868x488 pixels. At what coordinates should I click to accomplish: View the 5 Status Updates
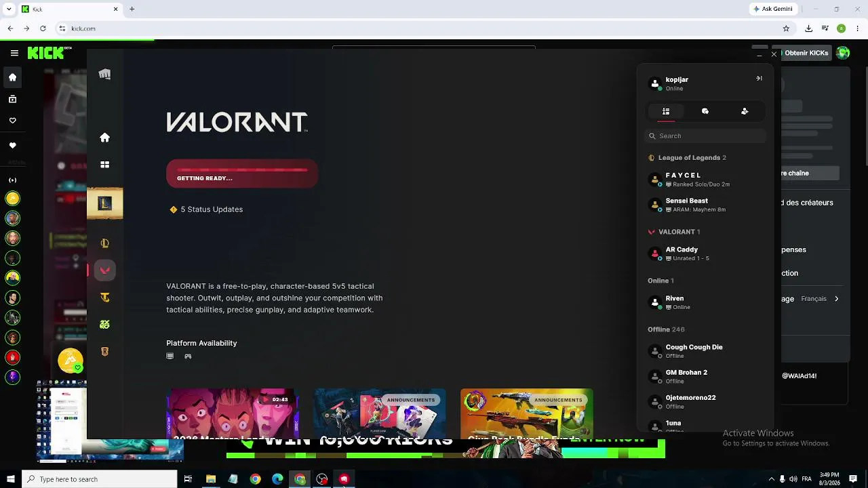(207, 209)
